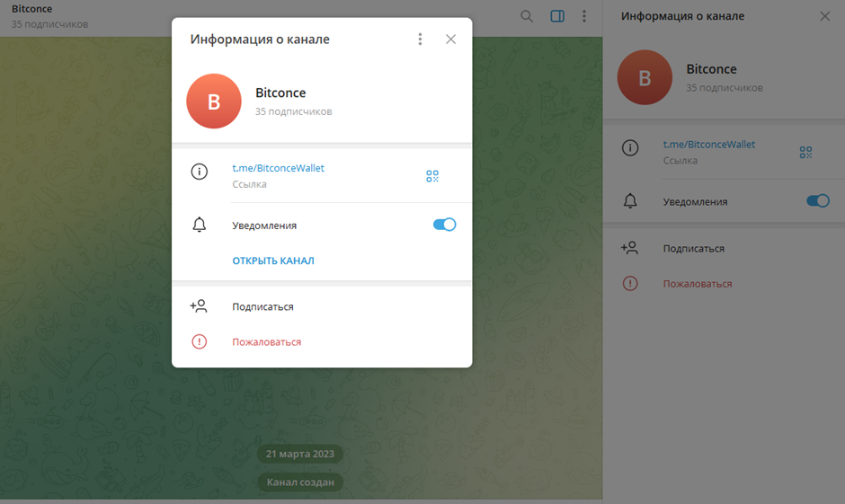The image size is (845, 504).
Task: Click the Bitconce name in the dialog
Action: point(280,93)
